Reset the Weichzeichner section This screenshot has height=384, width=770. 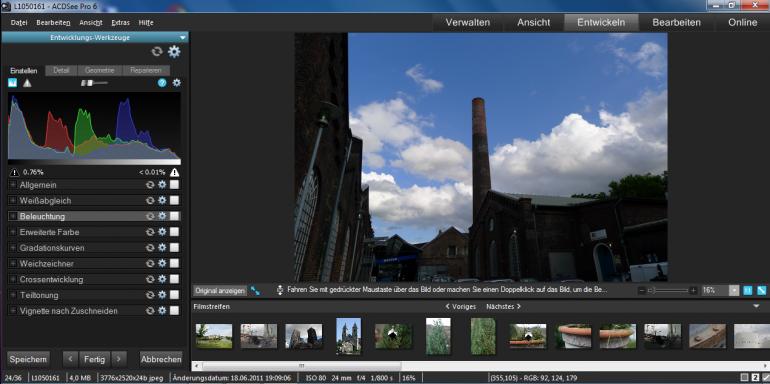tap(150, 264)
